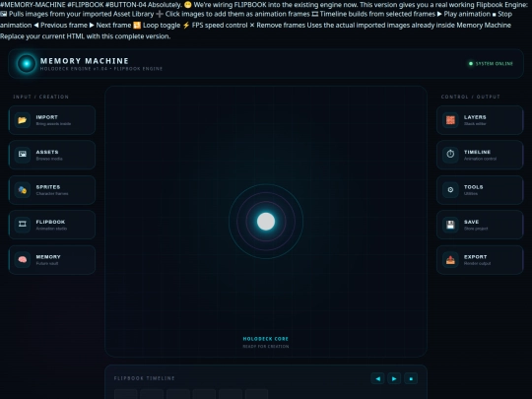
Task: Click the READY FOR CREATION text
Action: click(x=266, y=347)
